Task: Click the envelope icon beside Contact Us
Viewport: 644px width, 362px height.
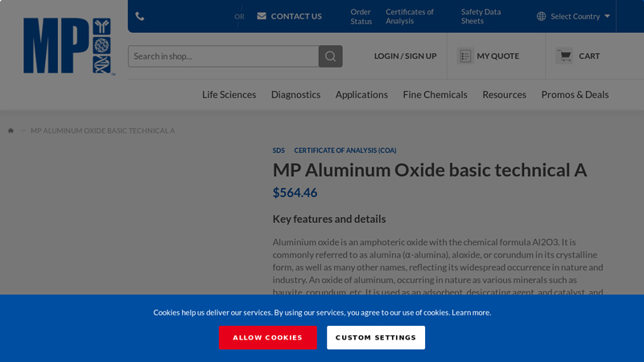Action: point(262,16)
